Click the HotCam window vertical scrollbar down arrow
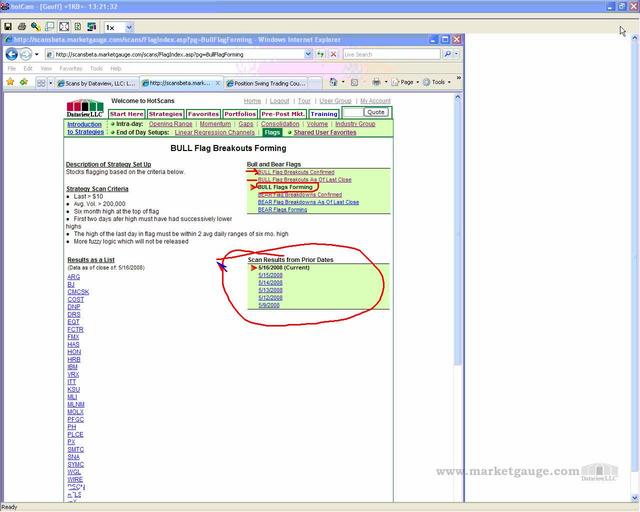 (635, 499)
